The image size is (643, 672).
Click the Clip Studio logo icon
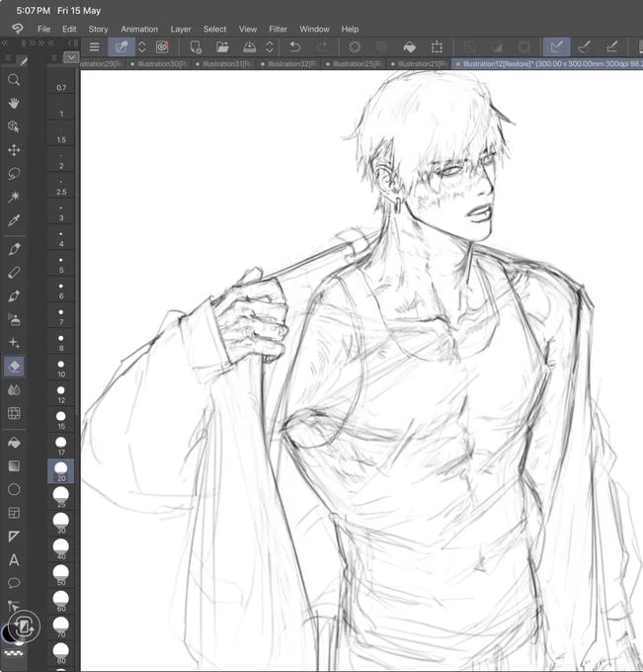[18, 29]
